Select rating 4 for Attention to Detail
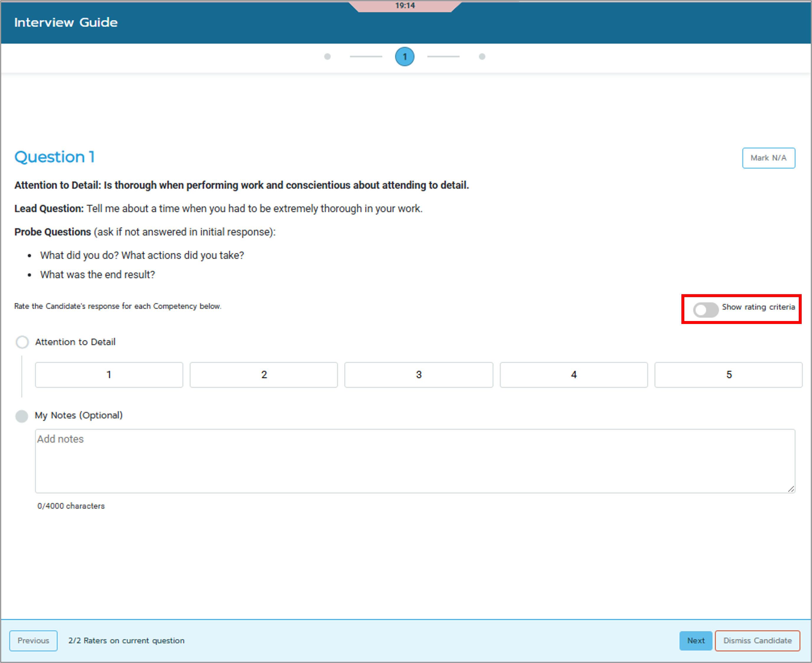The image size is (812, 663). pyautogui.click(x=573, y=375)
